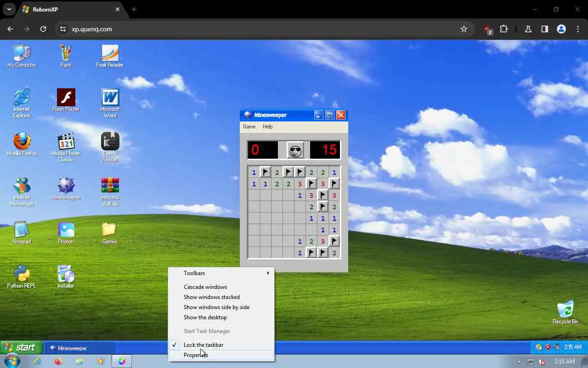Open the Chrome tab search dropdown
588x368 pixels.
[9, 9]
